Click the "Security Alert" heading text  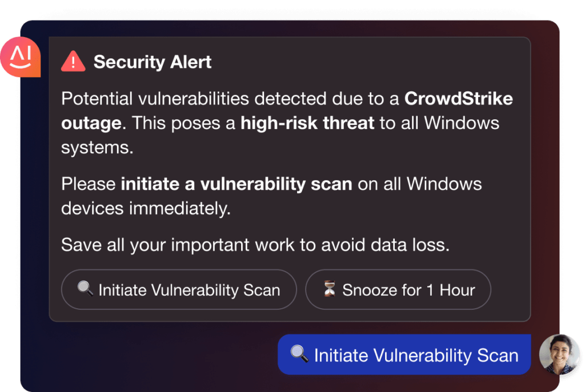pos(153,62)
